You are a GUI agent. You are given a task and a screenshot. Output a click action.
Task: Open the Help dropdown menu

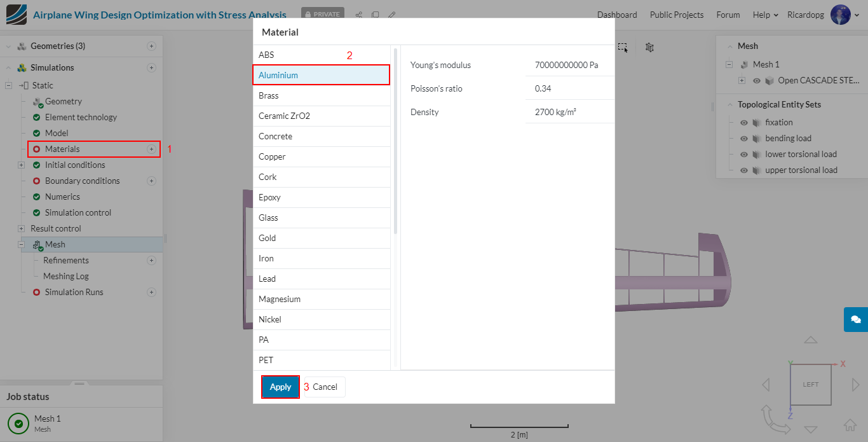765,15
